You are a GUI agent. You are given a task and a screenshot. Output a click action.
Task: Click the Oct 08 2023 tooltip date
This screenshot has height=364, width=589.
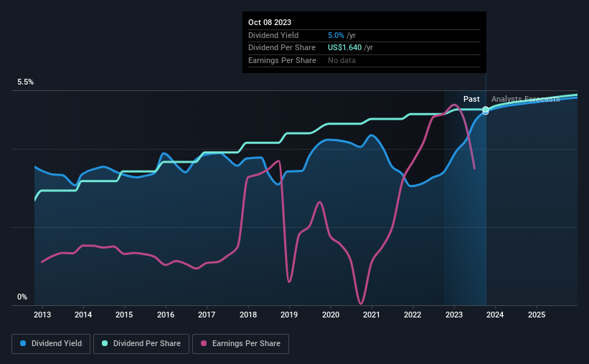pyautogui.click(x=270, y=22)
